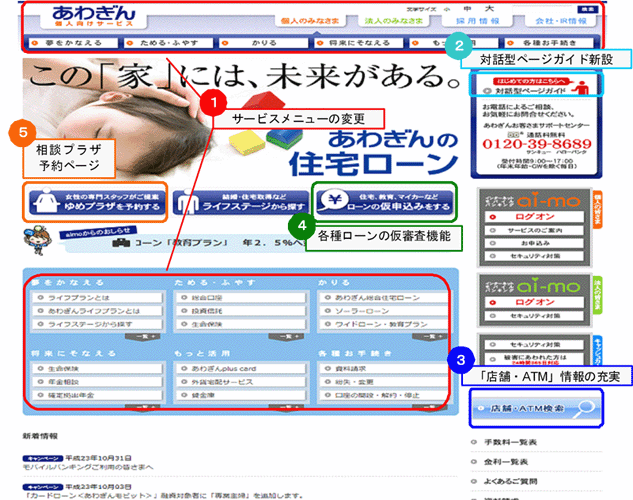Open お申込み in ai-mo panel
633x500 pixels.
[x=534, y=243]
